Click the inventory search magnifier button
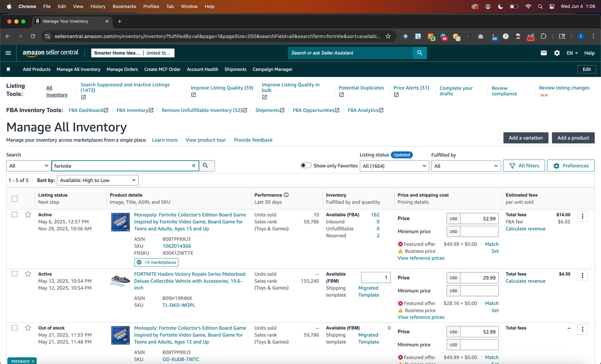This screenshot has height=364, width=601. click(x=205, y=166)
